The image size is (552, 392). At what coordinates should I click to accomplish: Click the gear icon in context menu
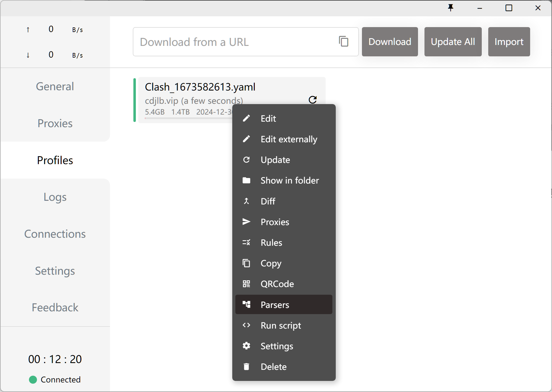point(246,346)
